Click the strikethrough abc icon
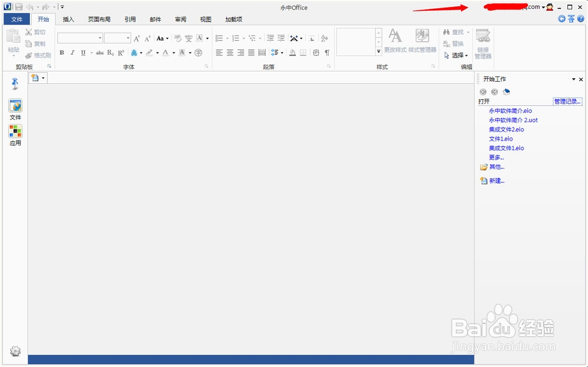Screen dimensions: 588x367 click(x=100, y=53)
